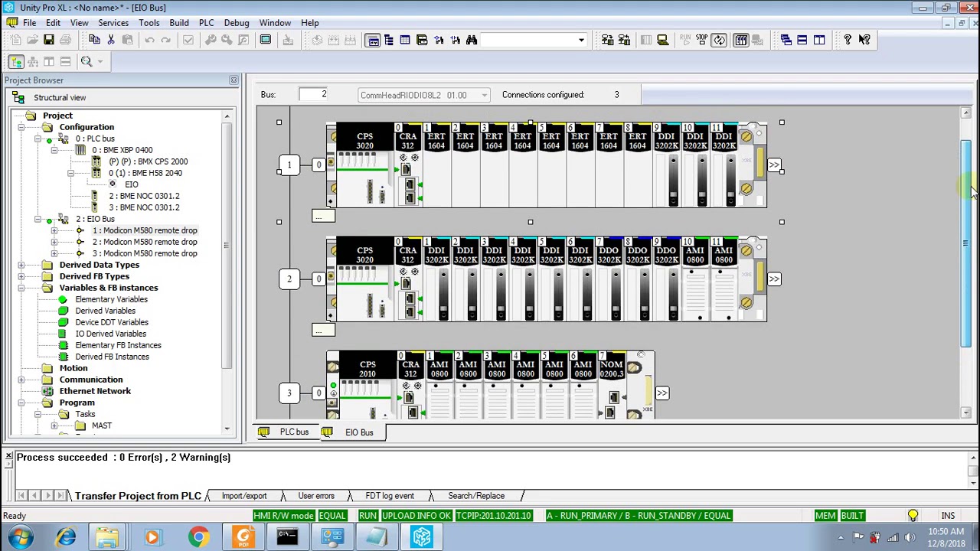Image resolution: width=980 pixels, height=551 pixels.
Task: Open the zoom dropdown arrow
Action: pyautogui.click(x=100, y=62)
